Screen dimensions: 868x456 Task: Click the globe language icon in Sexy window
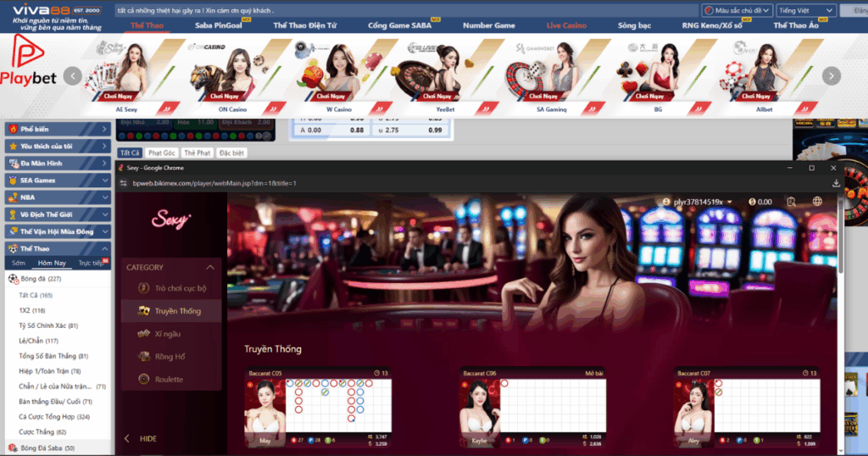[817, 202]
